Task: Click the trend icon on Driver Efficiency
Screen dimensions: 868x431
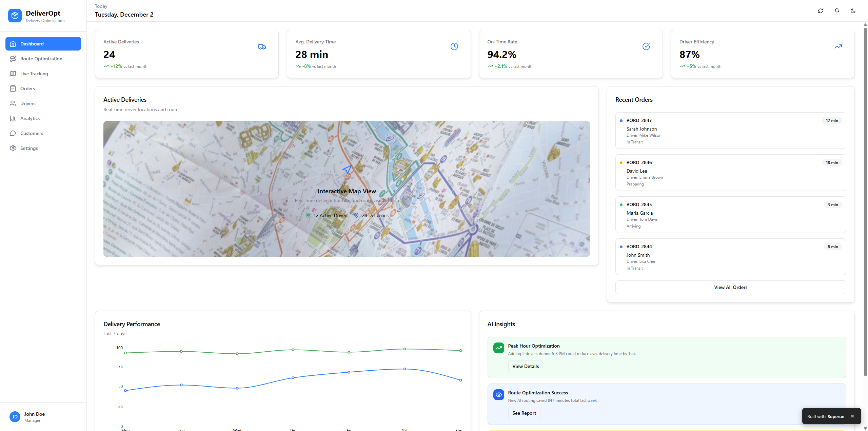Action: pos(838,46)
